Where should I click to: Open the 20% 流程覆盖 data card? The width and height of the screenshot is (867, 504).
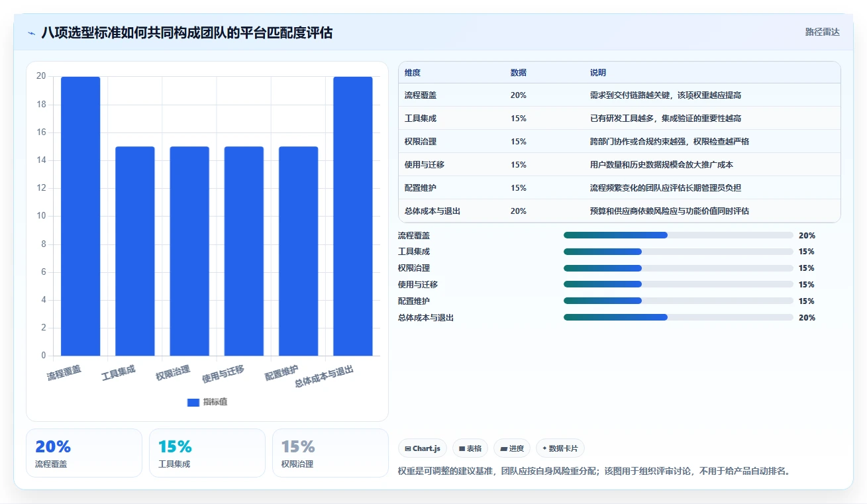pyautogui.click(x=84, y=453)
